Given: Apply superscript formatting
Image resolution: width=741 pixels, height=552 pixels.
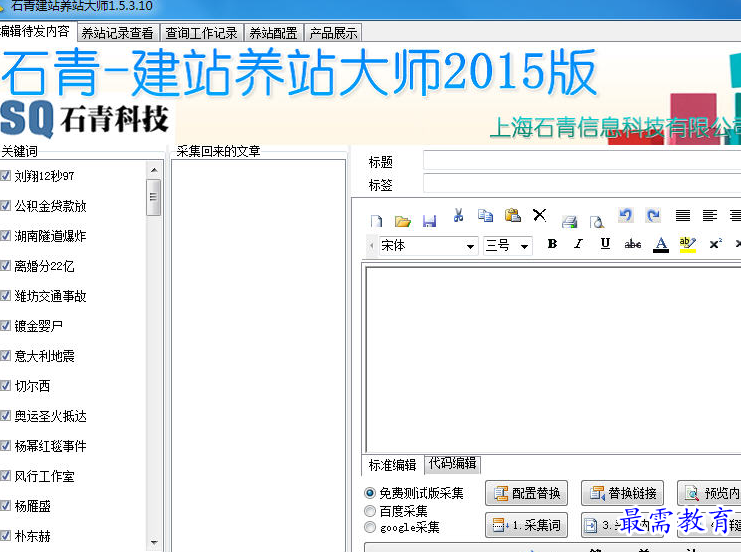Looking at the screenshot, I should pyautogui.click(x=715, y=244).
